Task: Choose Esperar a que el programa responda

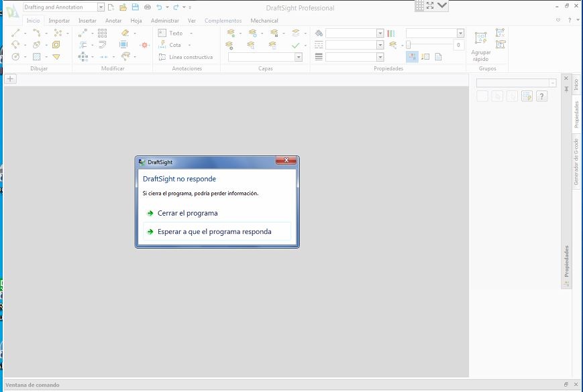Action: (217, 231)
